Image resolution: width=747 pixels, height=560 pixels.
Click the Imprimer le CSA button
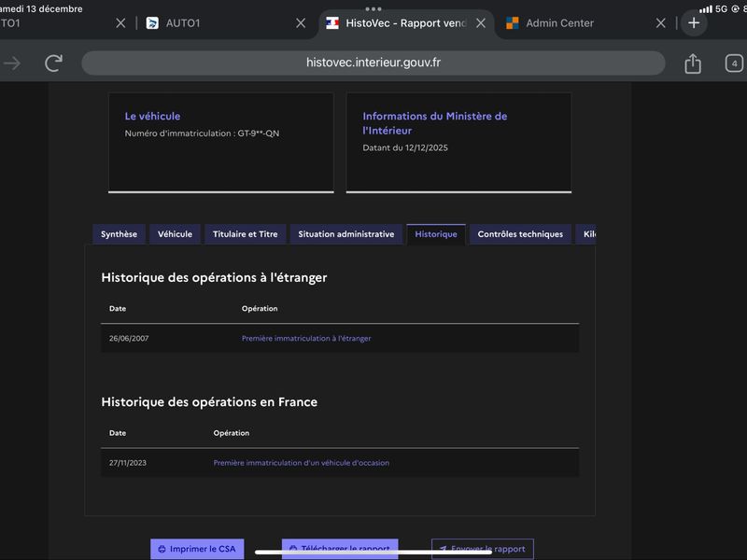196,549
